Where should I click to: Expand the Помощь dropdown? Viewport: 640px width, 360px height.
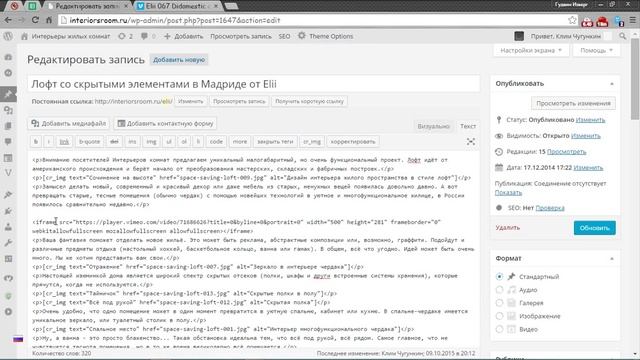[596, 50]
